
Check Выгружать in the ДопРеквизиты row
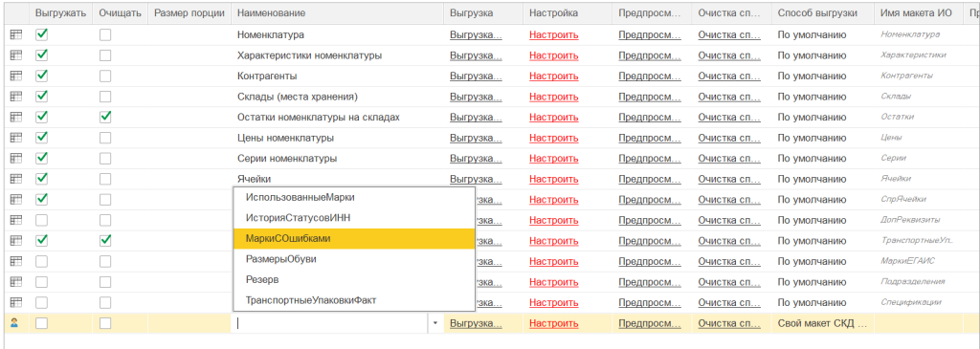point(42,220)
